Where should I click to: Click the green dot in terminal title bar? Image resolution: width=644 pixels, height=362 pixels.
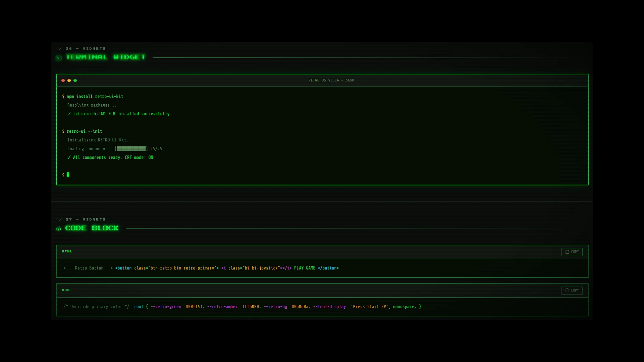click(75, 80)
